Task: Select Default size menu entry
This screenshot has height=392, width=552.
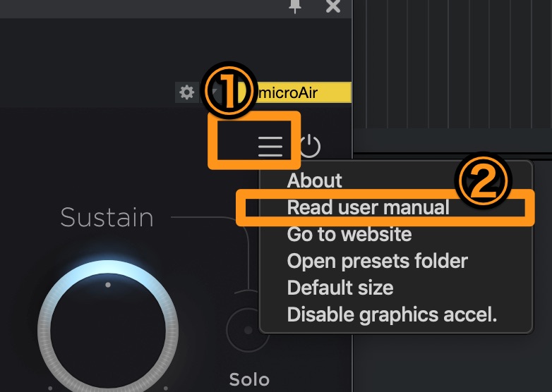Action: 340,288
